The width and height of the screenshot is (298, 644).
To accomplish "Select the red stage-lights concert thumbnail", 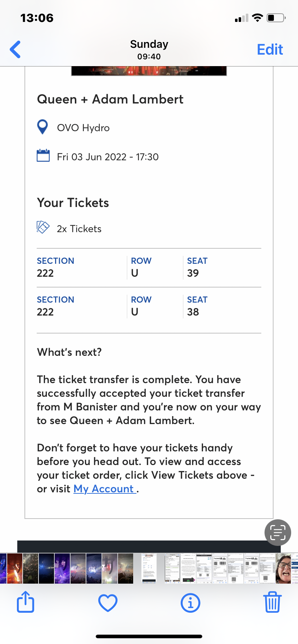I will click(15, 569).
